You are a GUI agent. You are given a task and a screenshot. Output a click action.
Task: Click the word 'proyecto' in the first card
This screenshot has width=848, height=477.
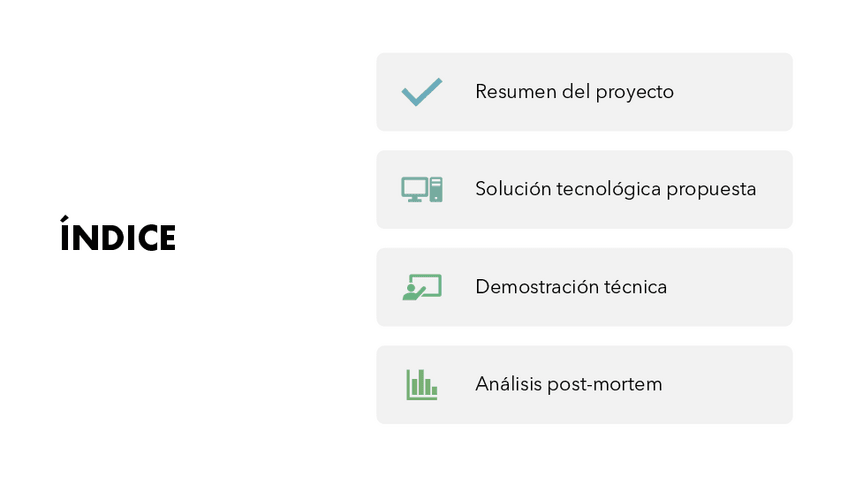click(634, 92)
